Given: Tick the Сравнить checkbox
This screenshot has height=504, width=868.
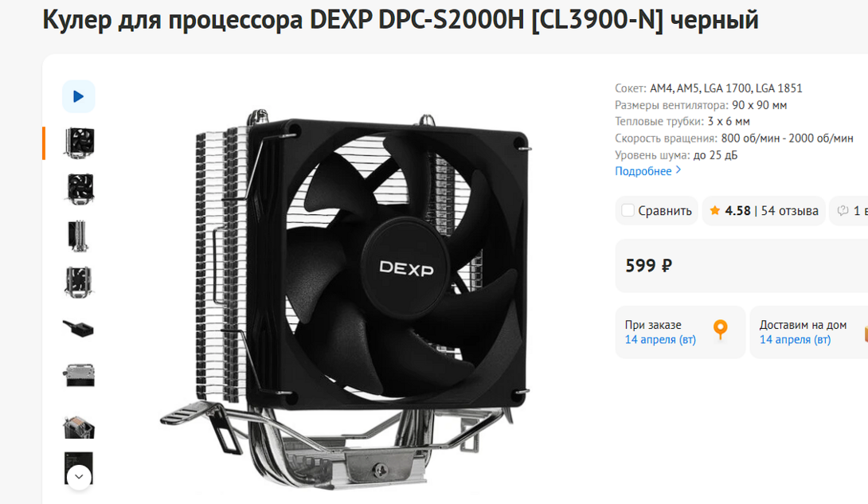Looking at the screenshot, I should [x=628, y=210].
